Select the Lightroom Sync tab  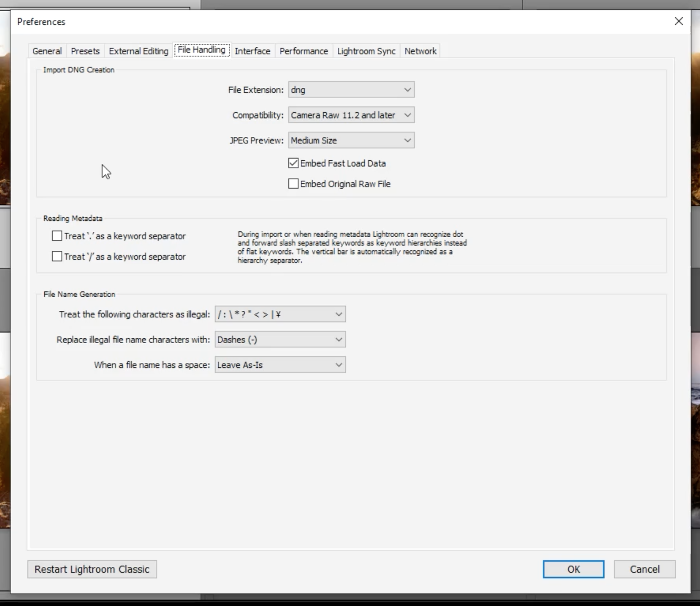coord(366,51)
